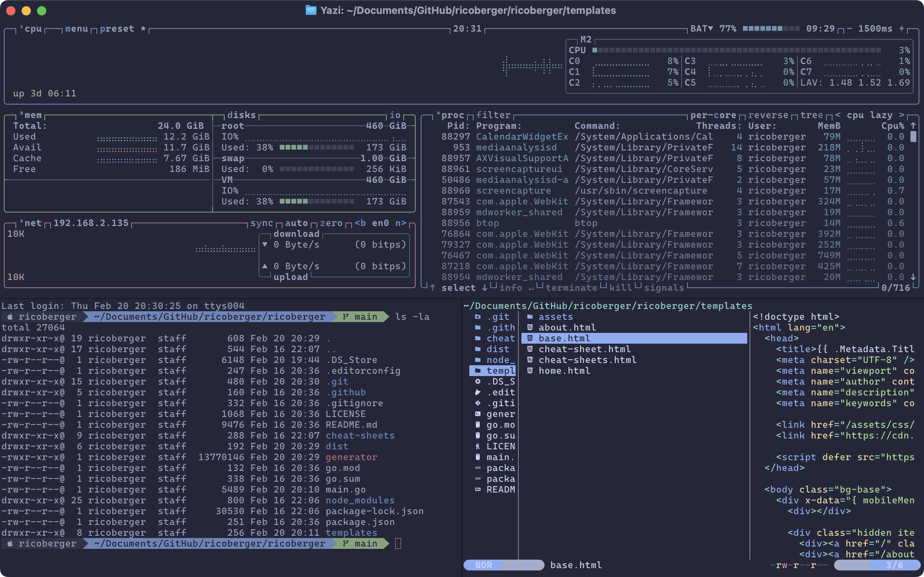Click the git branch icon in bottom prompt
The image size is (924, 577).
point(345,543)
